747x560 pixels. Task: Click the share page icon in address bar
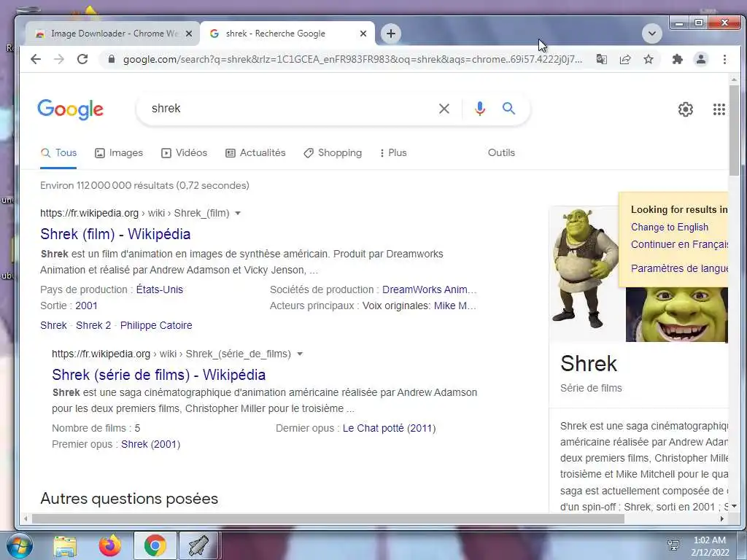point(625,59)
